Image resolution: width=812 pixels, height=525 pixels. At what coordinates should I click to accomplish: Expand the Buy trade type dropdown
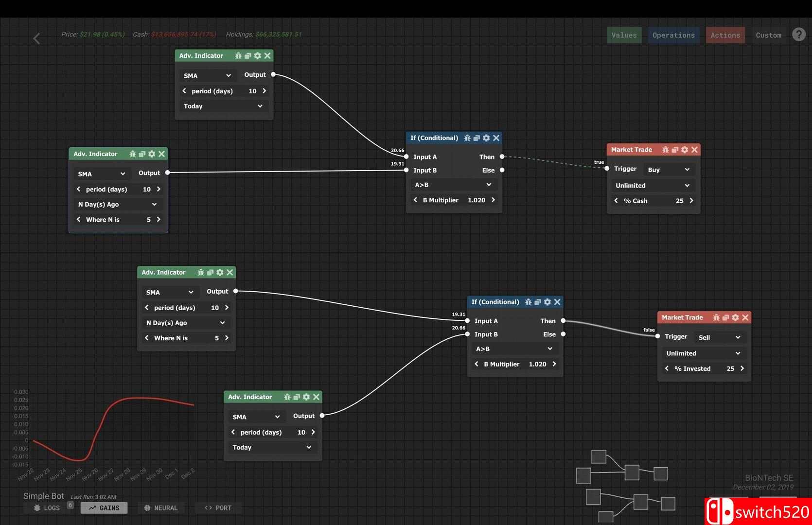pos(669,170)
